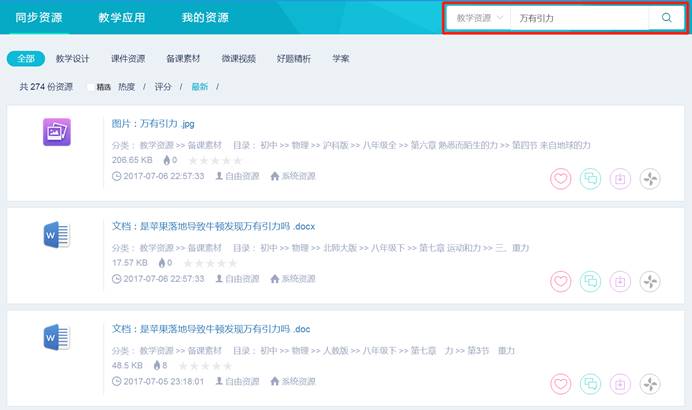The width and height of the screenshot is (692, 410).
Task: Open the Word icon of .doc document
Action: point(56,338)
